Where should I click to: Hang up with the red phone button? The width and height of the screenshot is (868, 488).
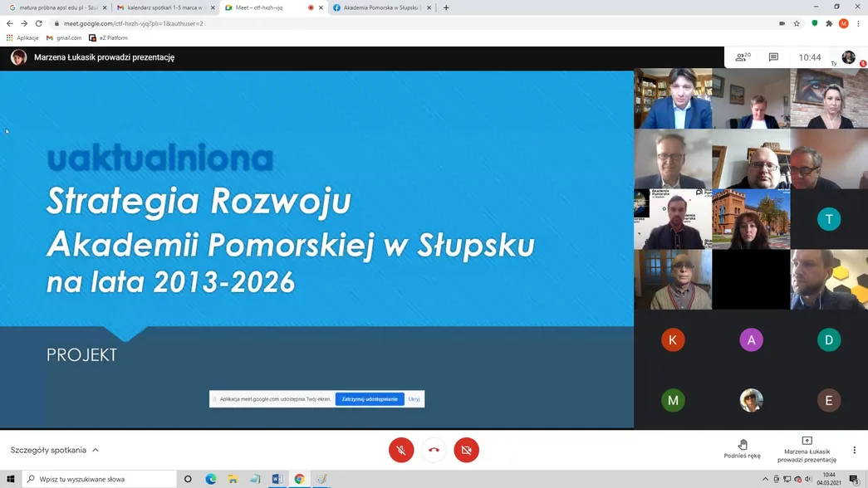click(x=434, y=450)
